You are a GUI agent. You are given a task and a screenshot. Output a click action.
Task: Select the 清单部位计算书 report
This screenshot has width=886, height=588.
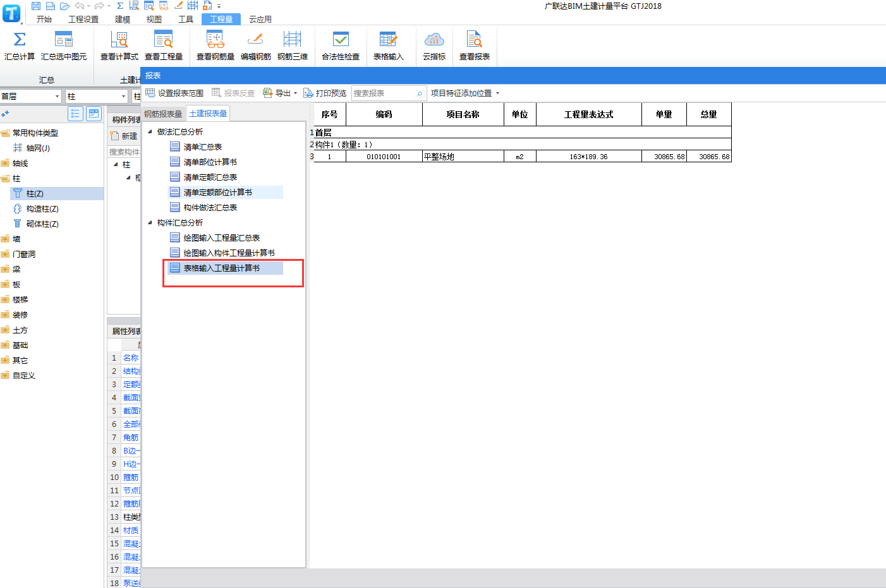pyautogui.click(x=210, y=162)
